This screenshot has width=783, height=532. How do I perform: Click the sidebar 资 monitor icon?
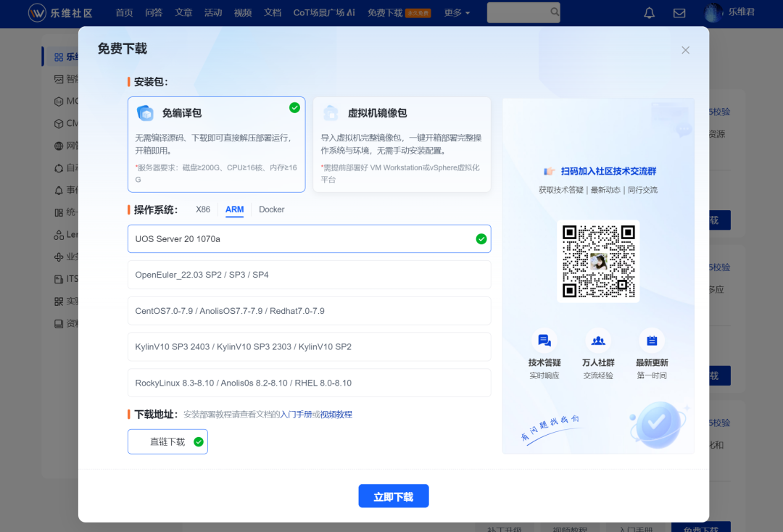pyautogui.click(x=59, y=323)
